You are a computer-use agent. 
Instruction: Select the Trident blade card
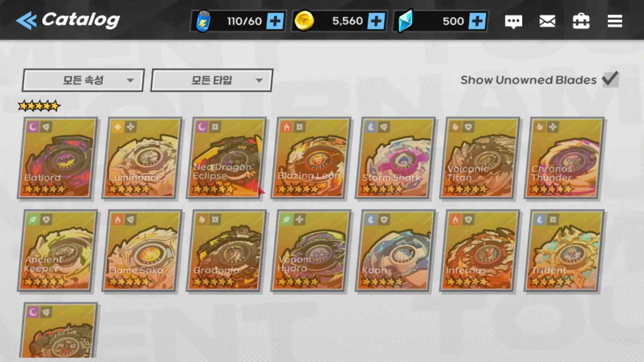(x=565, y=251)
